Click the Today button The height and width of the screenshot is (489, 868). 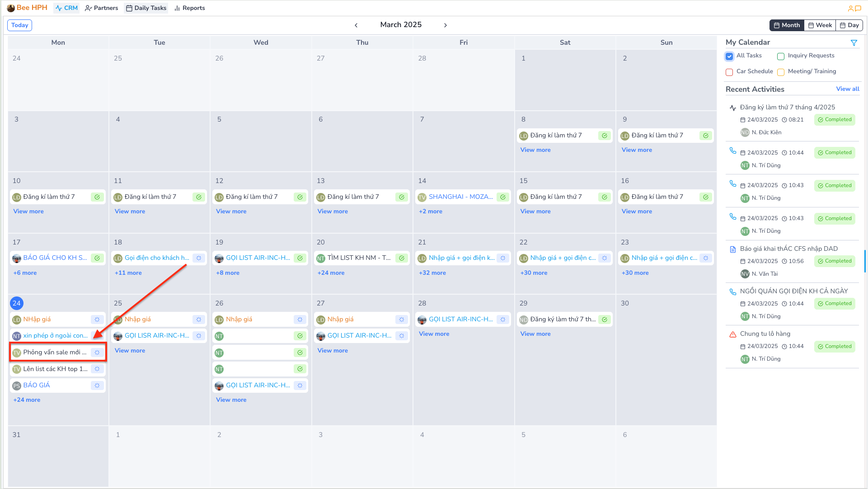tap(19, 25)
